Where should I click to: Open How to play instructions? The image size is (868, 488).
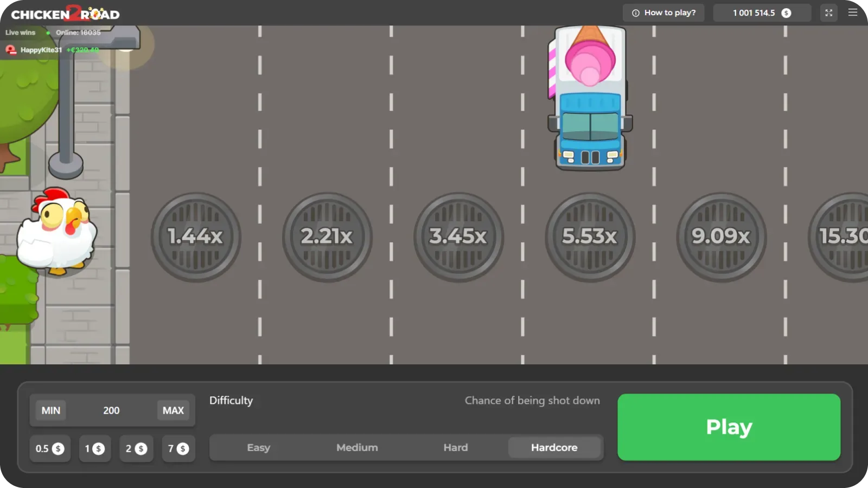click(x=663, y=12)
